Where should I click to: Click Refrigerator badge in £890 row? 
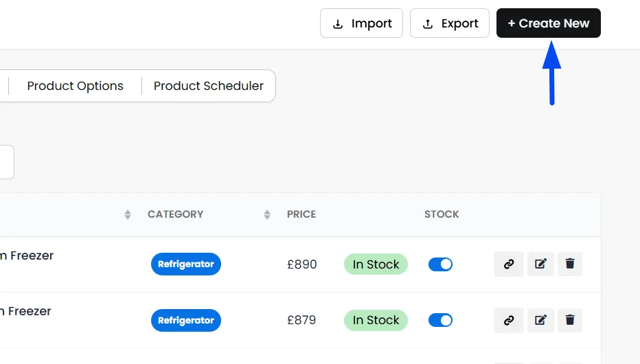pos(186,264)
